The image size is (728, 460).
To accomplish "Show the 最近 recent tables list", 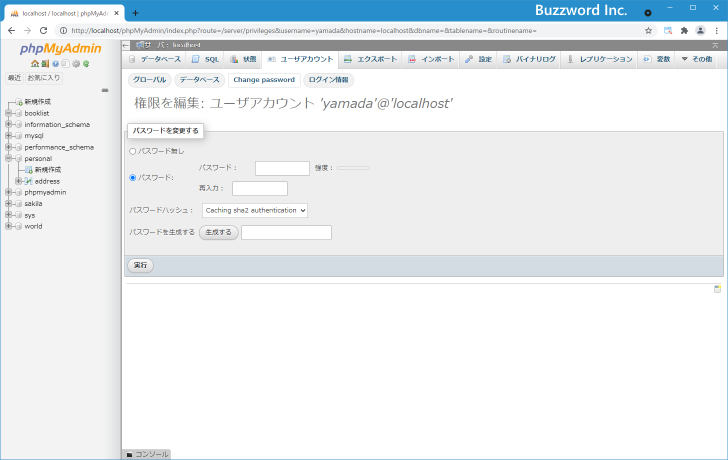I will (14, 78).
